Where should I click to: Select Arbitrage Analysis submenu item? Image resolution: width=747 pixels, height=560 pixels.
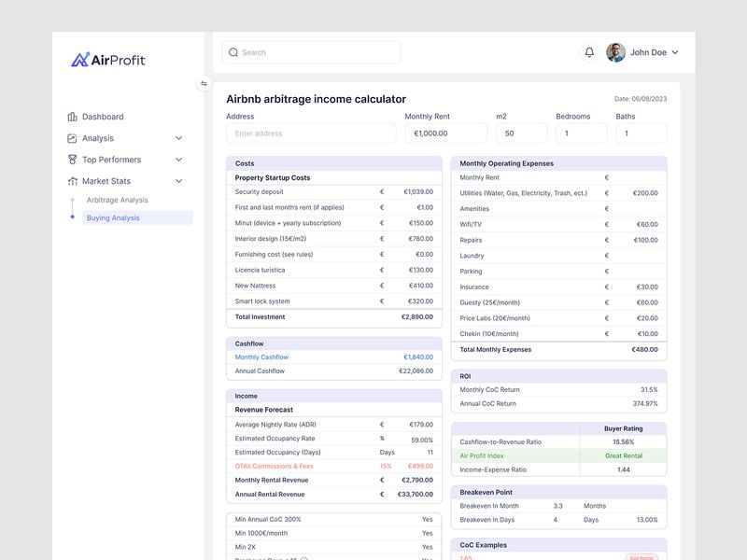118,200
